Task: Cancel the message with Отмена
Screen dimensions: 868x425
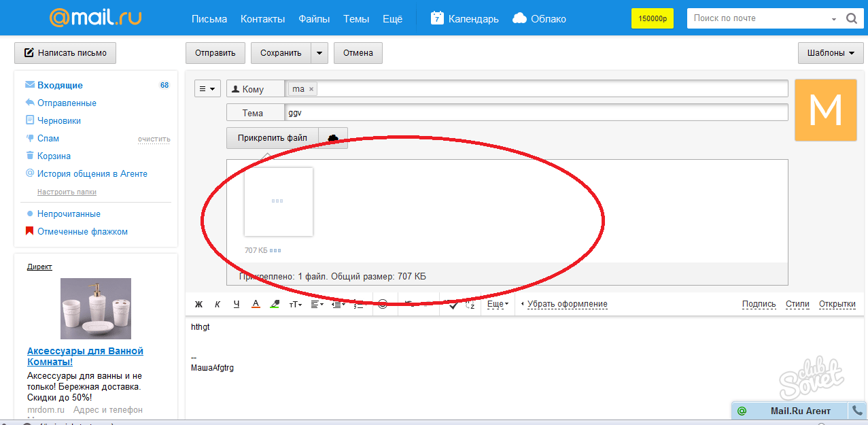Action: point(358,53)
